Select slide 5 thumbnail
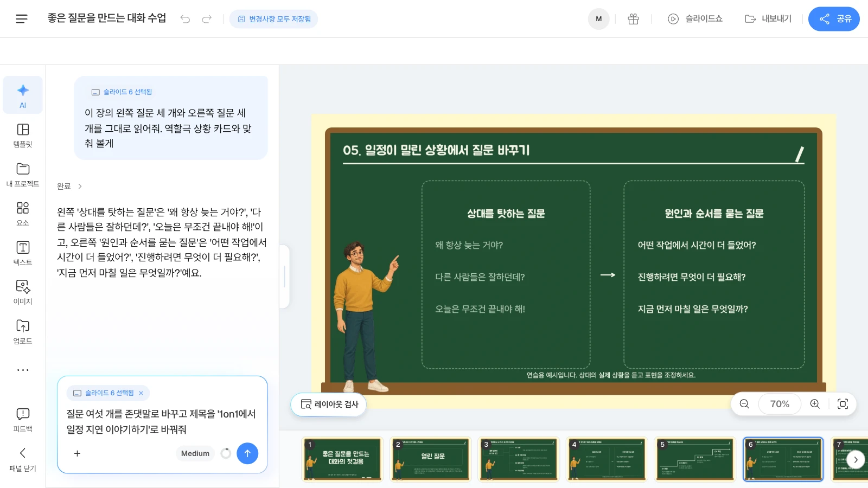The height and width of the screenshot is (488, 868). click(x=695, y=459)
